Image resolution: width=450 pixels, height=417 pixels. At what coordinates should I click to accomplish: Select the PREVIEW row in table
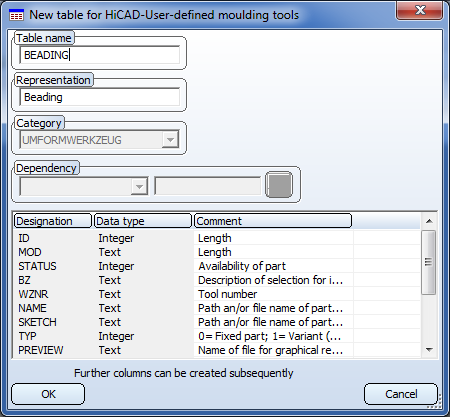[217, 350]
